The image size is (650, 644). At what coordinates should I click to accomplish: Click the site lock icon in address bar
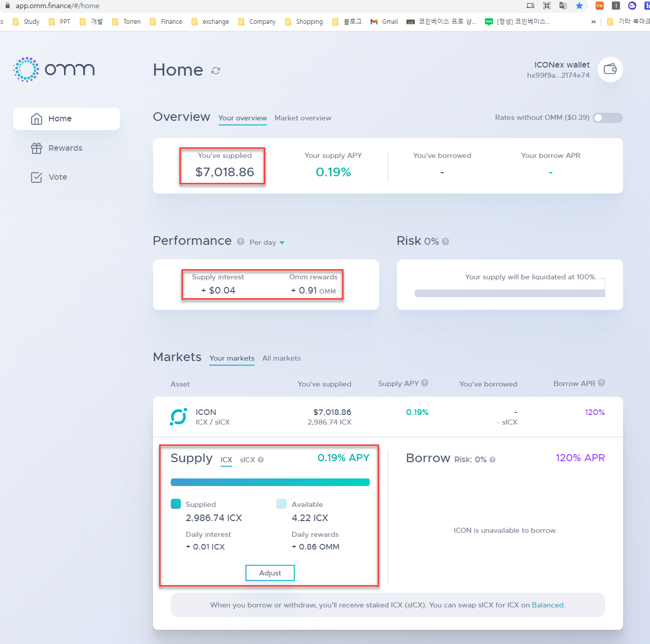(x=8, y=6)
